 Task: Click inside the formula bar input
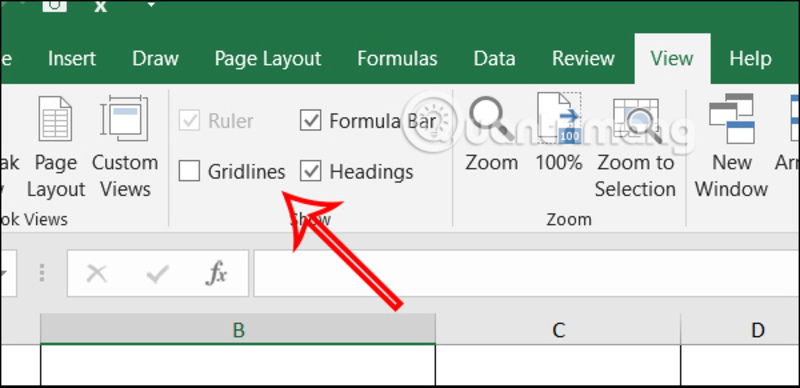(x=527, y=273)
